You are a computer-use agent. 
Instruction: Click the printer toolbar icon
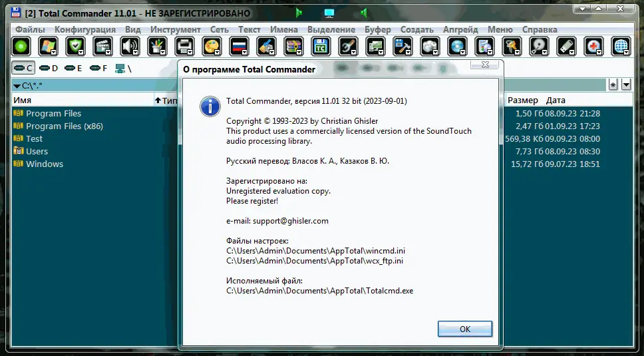pos(184,47)
